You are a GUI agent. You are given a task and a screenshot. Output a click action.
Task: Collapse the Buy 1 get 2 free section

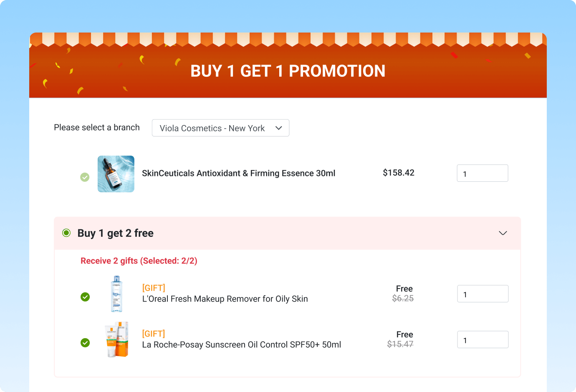coord(503,233)
